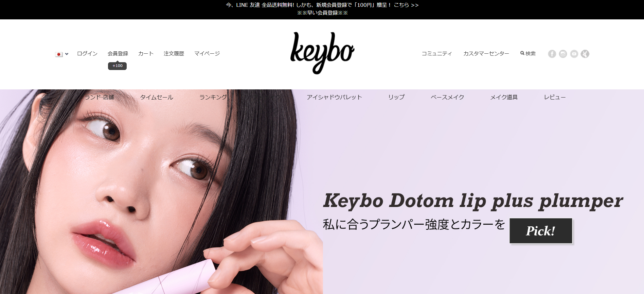Click the keybo logo
The height and width of the screenshot is (294, 644).
pos(322,53)
